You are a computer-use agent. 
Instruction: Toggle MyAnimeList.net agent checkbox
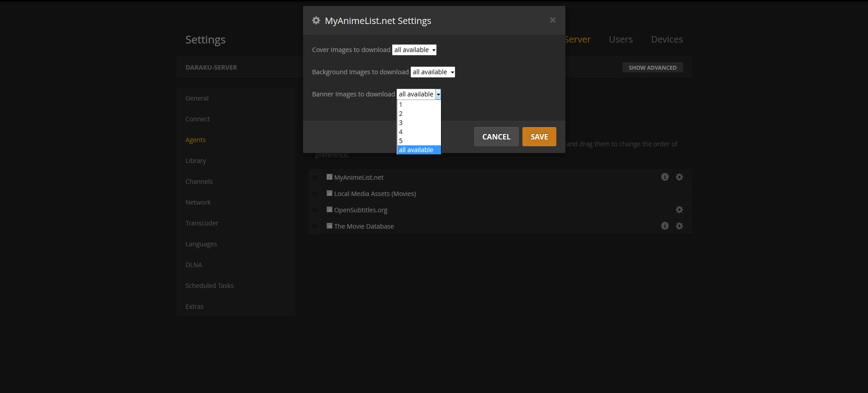(329, 177)
